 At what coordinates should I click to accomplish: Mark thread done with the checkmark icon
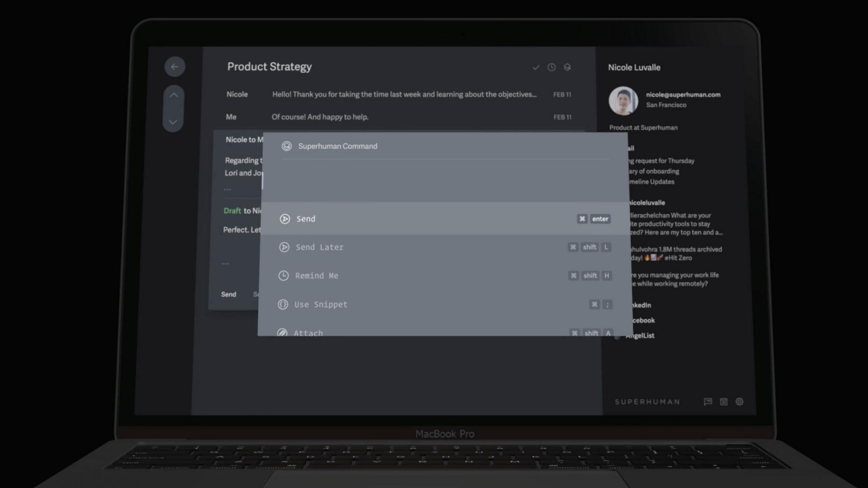point(536,67)
